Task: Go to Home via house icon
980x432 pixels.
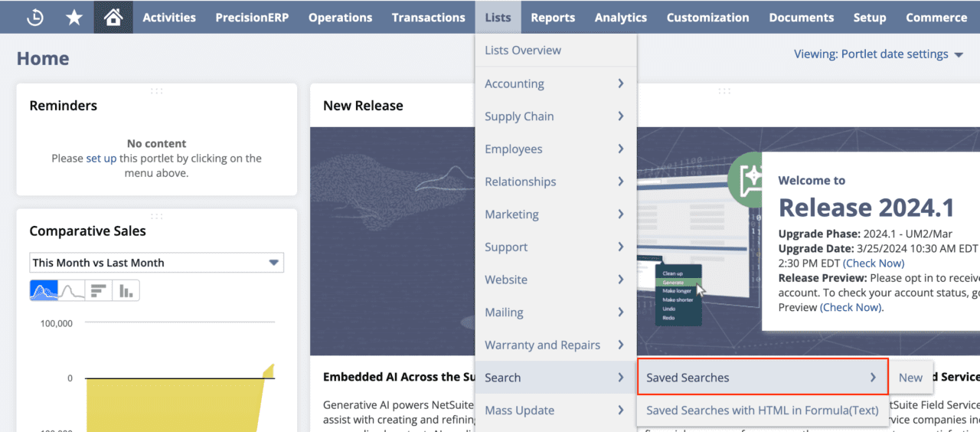Action: [x=113, y=17]
